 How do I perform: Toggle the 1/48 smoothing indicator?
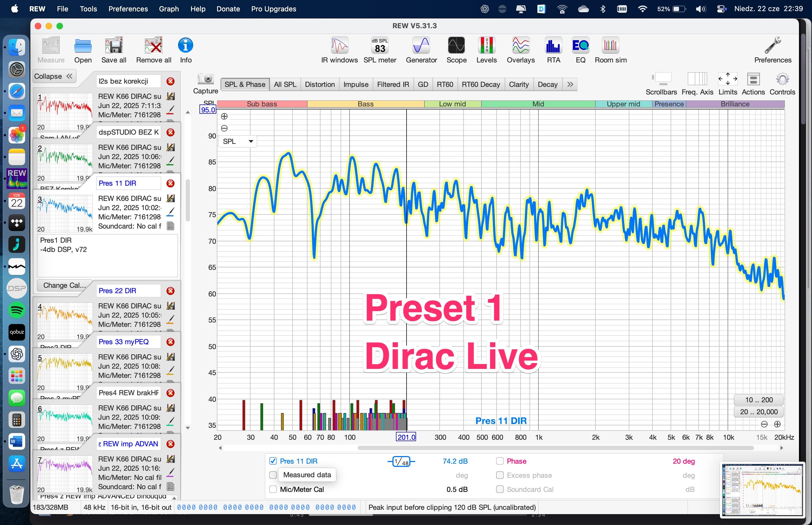[x=401, y=461]
